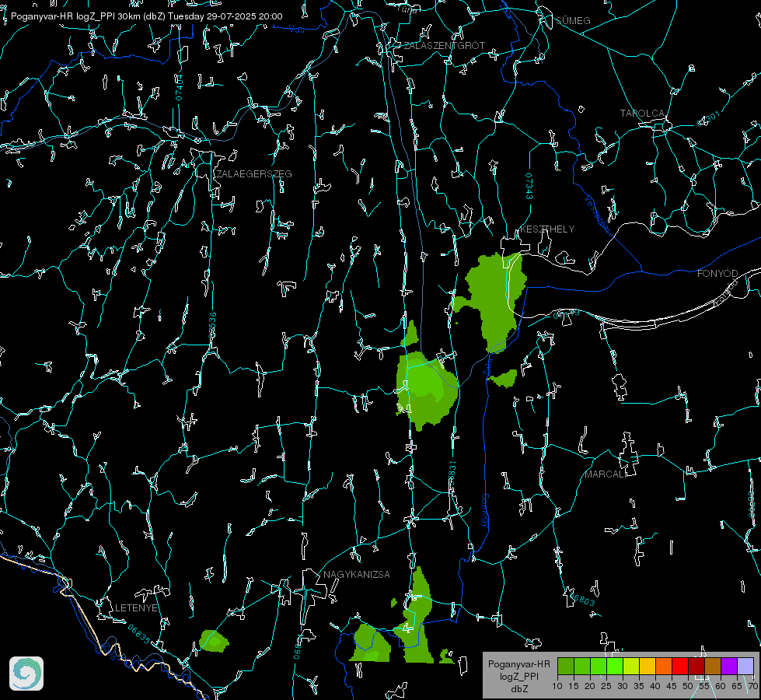Select the 10-15 dBZ dark green swatch
The width and height of the screenshot is (761, 700).
[x=566, y=666]
